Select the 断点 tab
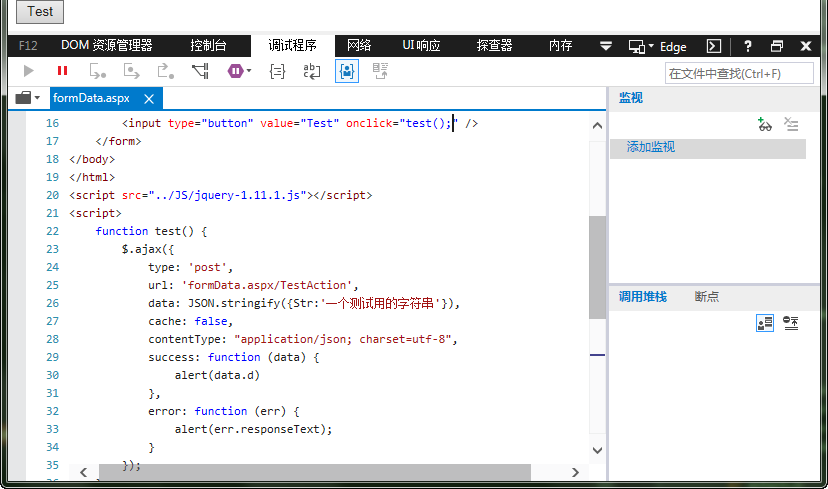 (707, 297)
